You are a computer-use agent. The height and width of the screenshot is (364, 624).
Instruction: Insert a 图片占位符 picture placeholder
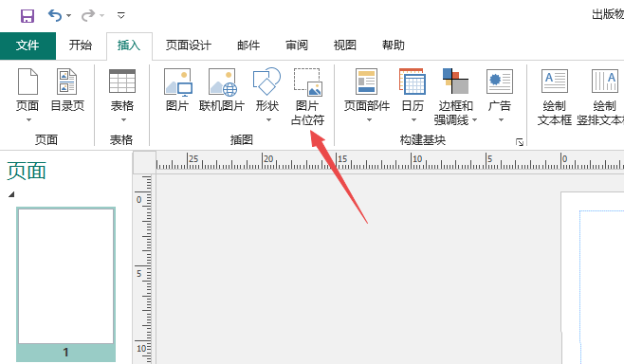[307, 97]
